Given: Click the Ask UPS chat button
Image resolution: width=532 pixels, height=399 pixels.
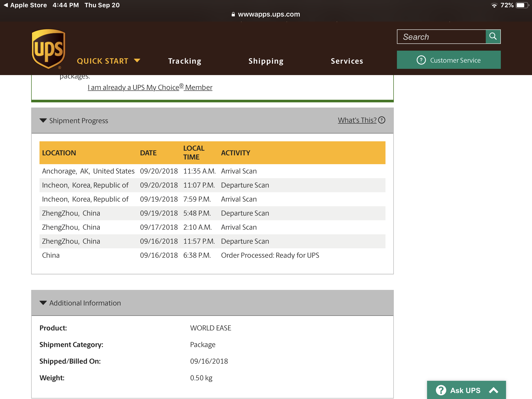Looking at the screenshot, I should (x=465, y=390).
